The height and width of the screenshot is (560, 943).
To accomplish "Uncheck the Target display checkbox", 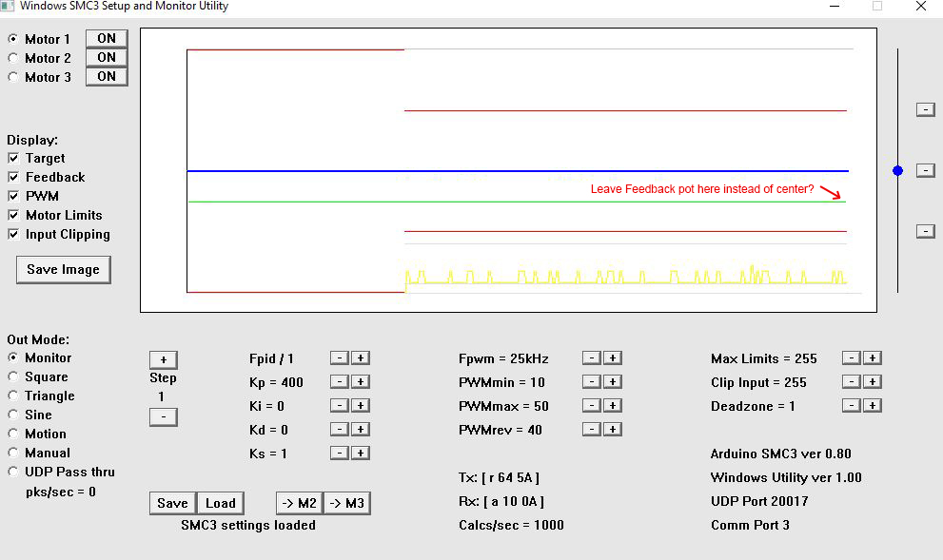I will (13, 158).
